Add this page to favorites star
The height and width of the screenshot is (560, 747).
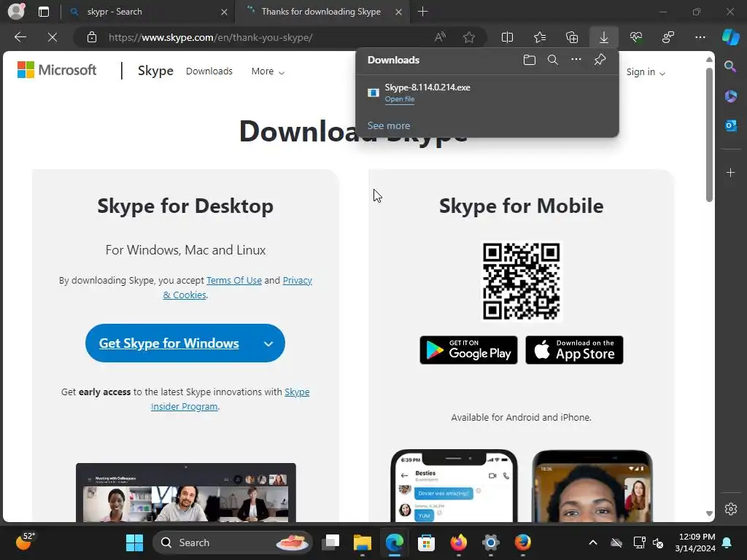click(469, 37)
